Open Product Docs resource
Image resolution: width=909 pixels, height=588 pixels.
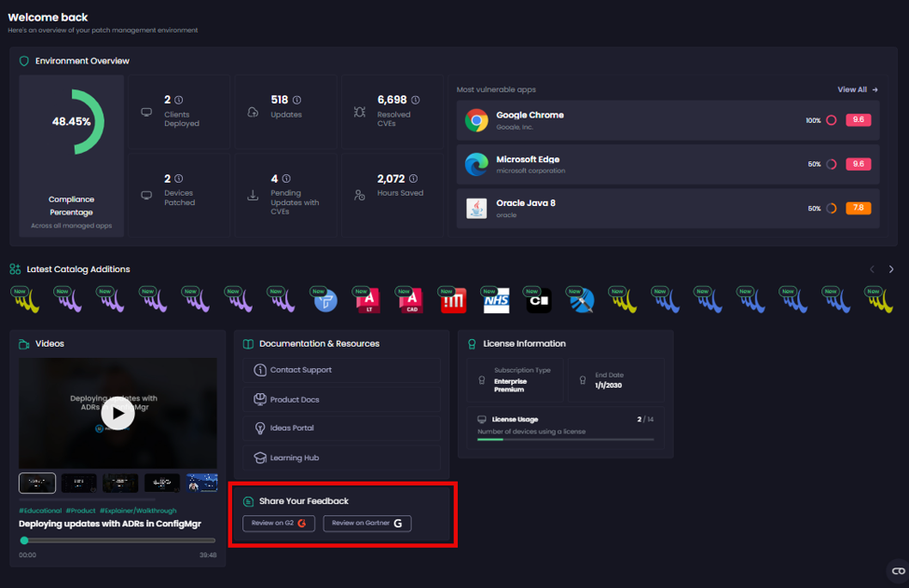(x=341, y=399)
